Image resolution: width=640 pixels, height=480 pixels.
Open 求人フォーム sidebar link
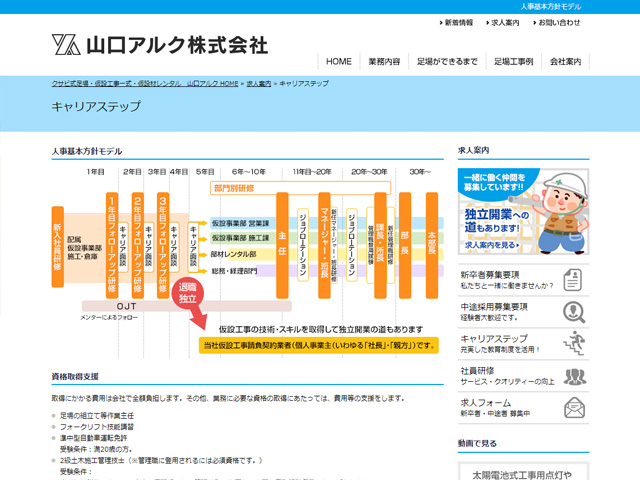click(x=523, y=408)
